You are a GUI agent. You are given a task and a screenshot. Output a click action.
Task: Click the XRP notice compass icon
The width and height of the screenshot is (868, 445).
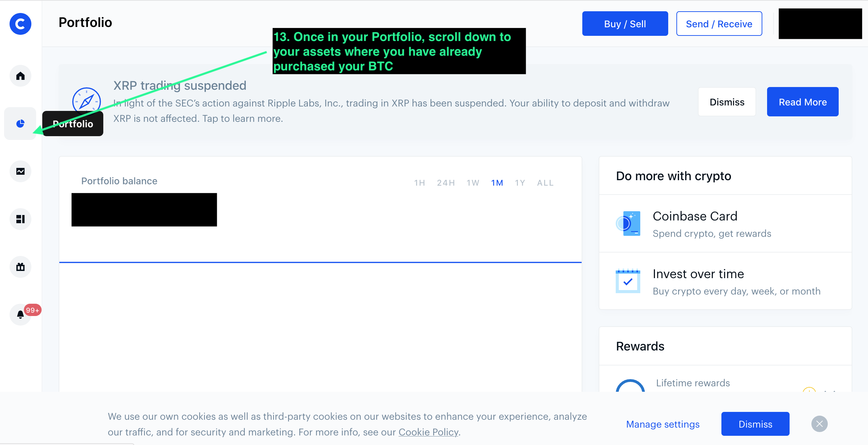[x=87, y=102]
